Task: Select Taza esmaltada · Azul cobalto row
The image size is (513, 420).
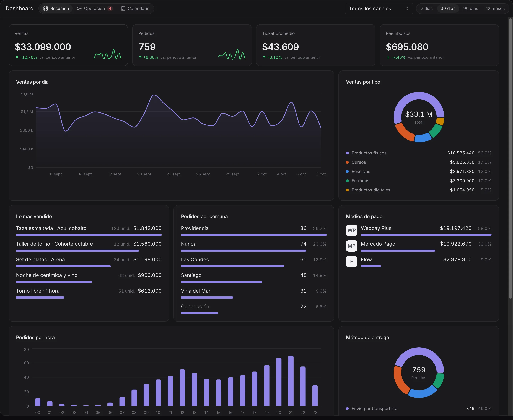Action: (89, 231)
